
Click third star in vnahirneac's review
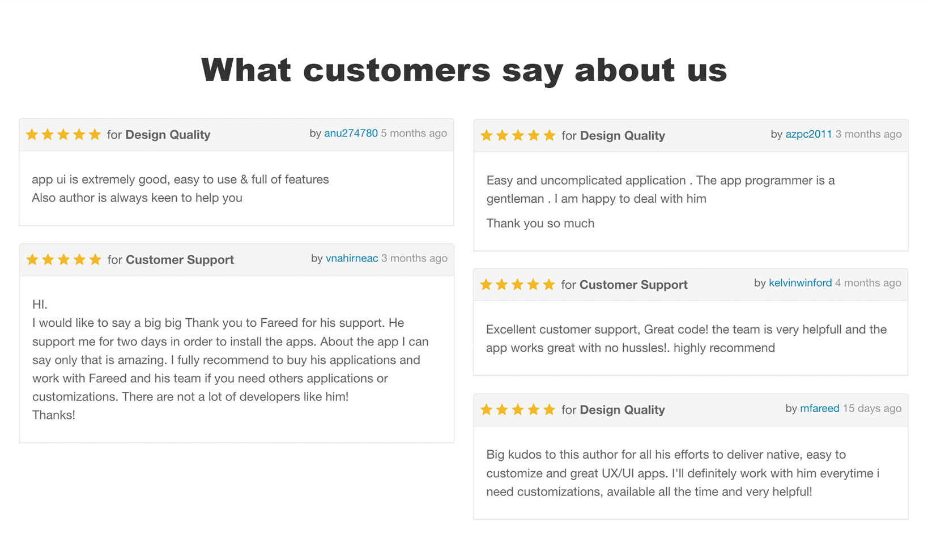(63, 260)
